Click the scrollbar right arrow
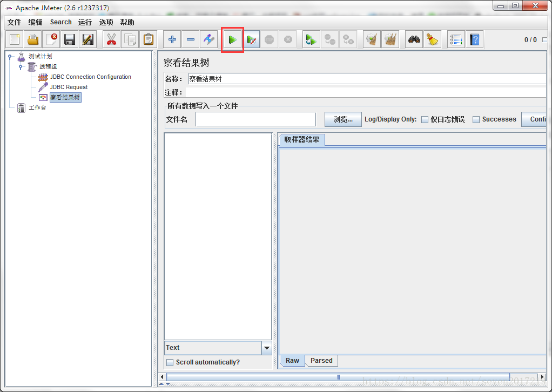552x392 pixels. [542, 377]
